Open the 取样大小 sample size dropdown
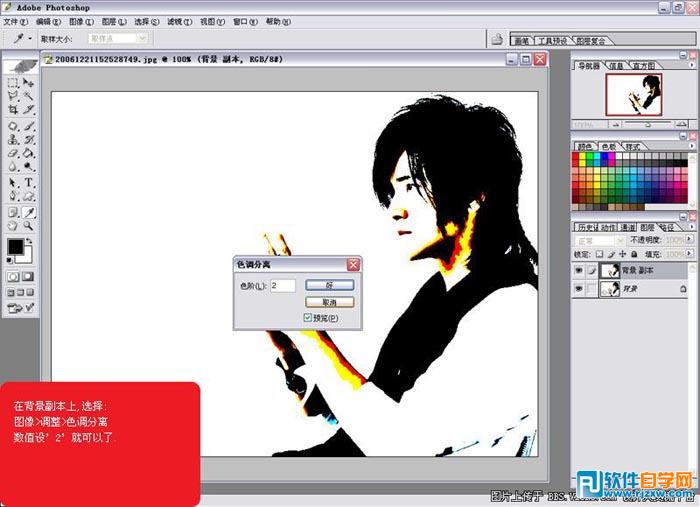The image size is (700, 507). (118, 38)
